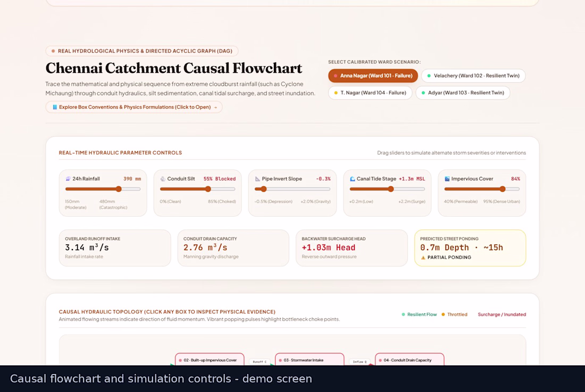Click the 390 mm rainfall value
The height and width of the screenshot is (392, 585).
pyautogui.click(x=132, y=179)
